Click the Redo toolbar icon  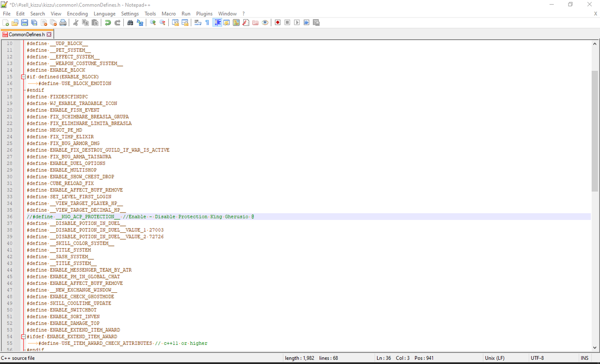click(x=118, y=22)
